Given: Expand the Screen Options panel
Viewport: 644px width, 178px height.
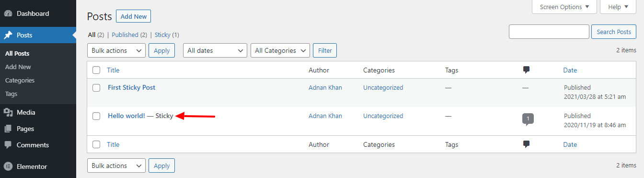Looking at the screenshot, I should (564, 7).
